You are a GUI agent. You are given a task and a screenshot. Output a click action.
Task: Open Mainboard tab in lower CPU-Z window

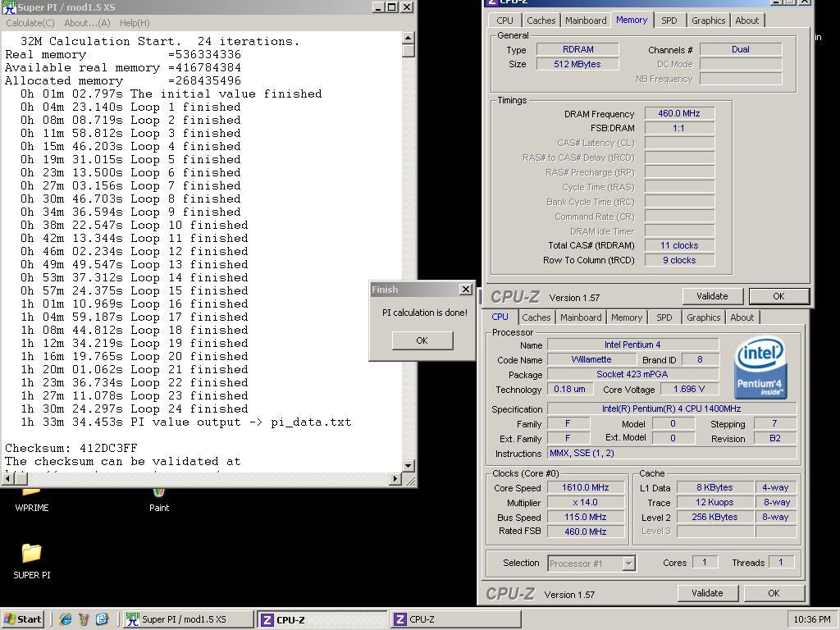point(581,317)
